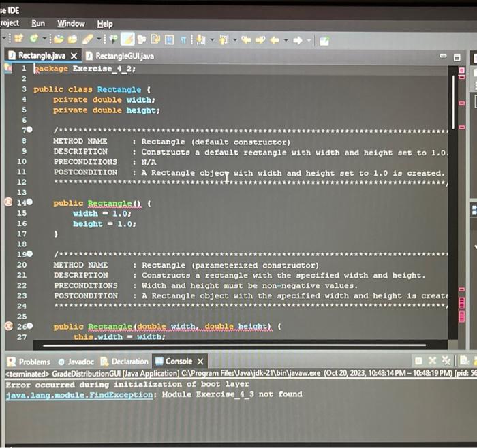Viewport: 477px width, 448px height.
Task: Switch to the RectangleGUI.java tab
Action: pyautogui.click(x=125, y=57)
